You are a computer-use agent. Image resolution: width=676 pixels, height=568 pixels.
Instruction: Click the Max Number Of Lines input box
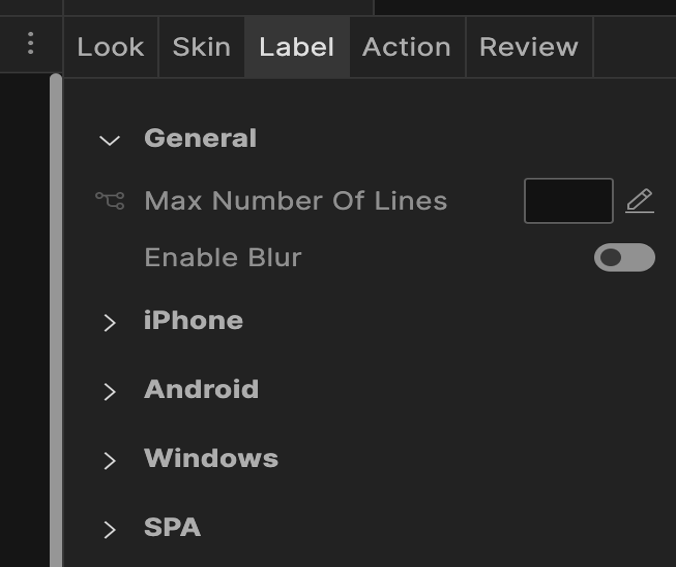pyautogui.click(x=568, y=201)
